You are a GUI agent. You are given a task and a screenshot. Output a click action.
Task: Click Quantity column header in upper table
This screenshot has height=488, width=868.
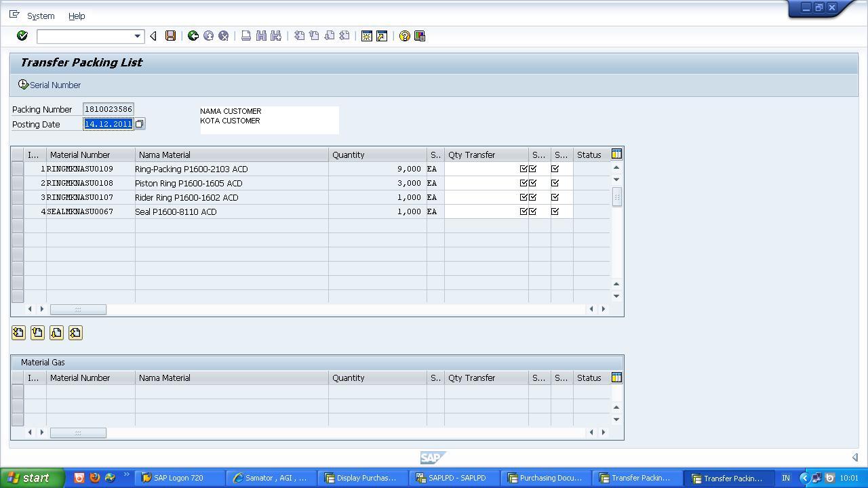click(x=378, y=155)
